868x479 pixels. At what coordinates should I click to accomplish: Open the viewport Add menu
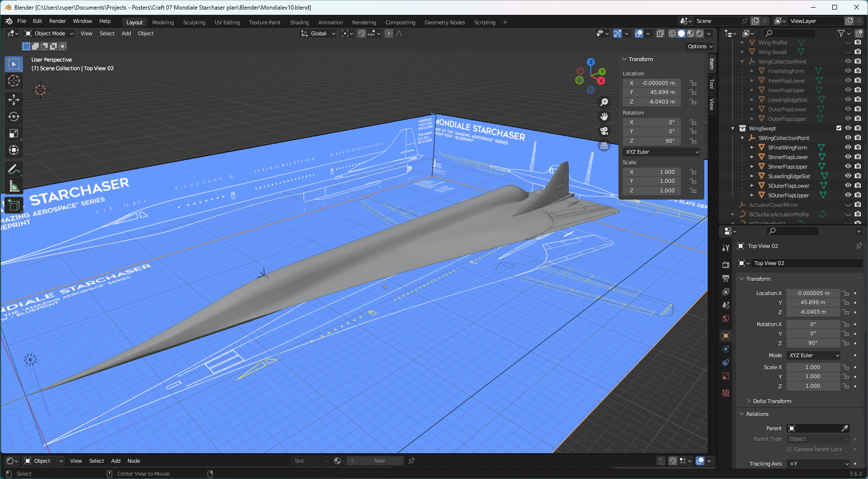126,33
